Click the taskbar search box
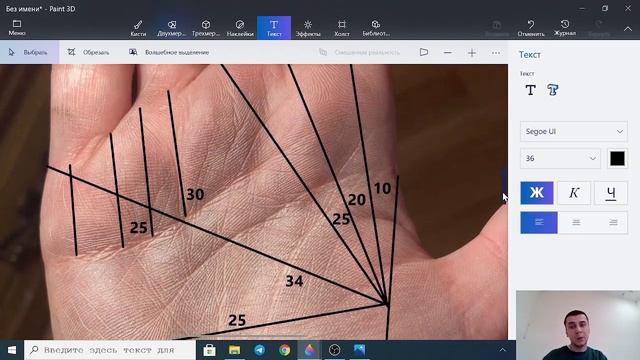The height and width of the screenshot is (360, 640). coord(110,350)
